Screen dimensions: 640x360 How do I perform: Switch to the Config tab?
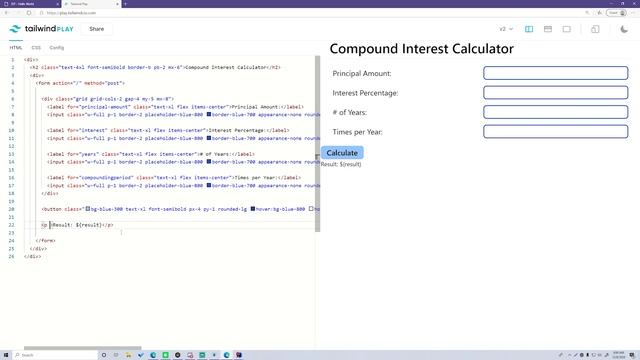[x=57, y=48]
